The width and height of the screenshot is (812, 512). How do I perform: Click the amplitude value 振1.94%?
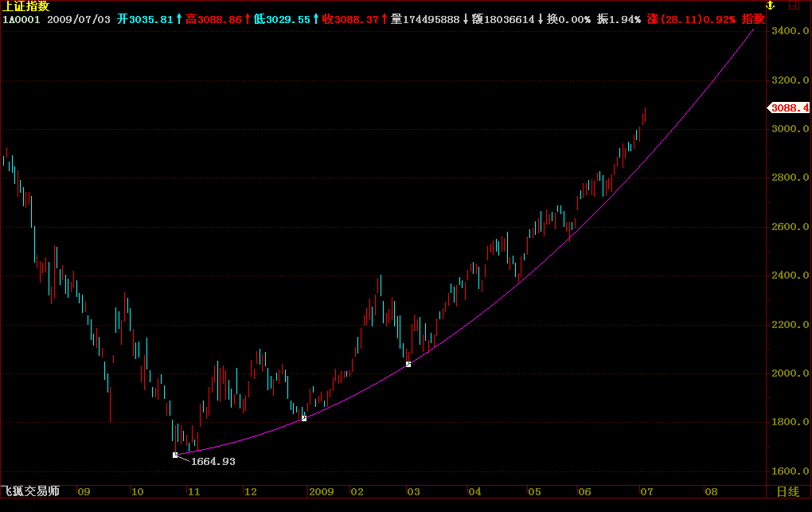click(619, 20)
